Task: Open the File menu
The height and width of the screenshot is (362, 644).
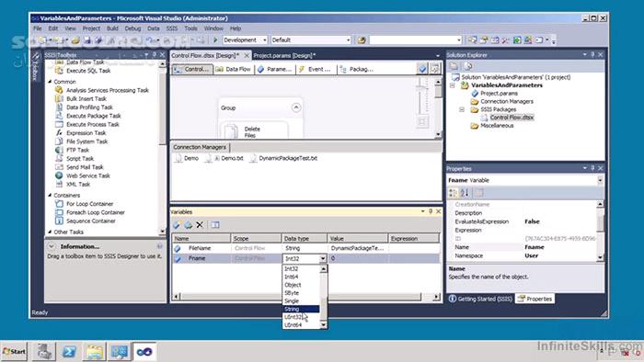Action: point(38,28)
